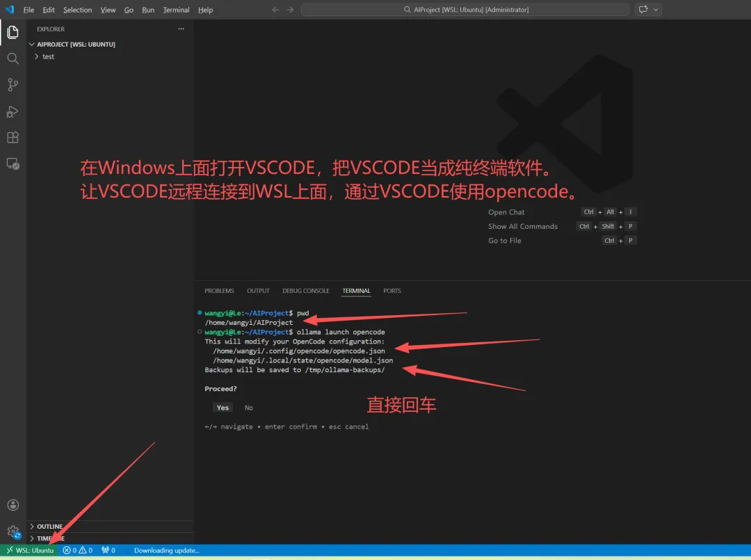Open the View menu

[x=108, y=10]
